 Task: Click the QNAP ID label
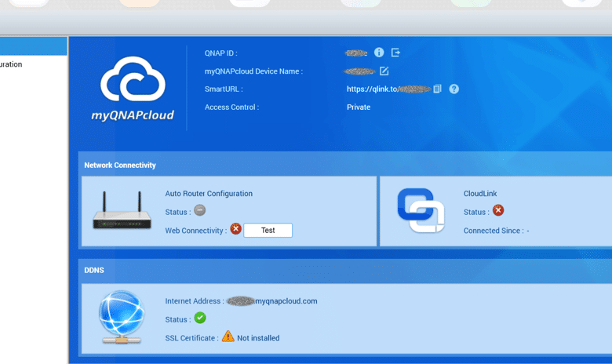[221, 53]
